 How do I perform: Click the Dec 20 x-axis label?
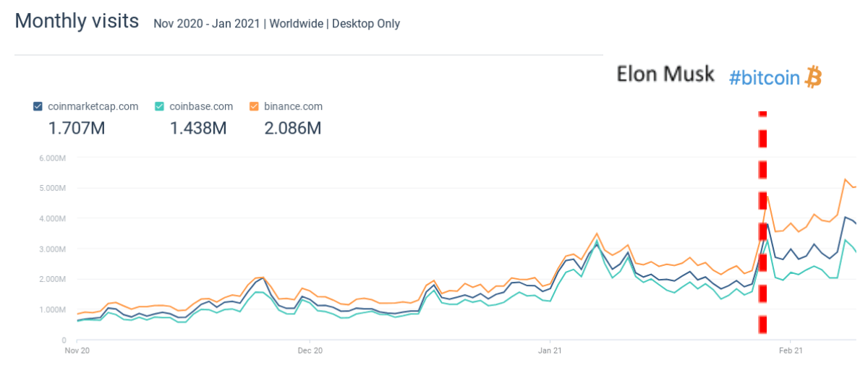309,350
